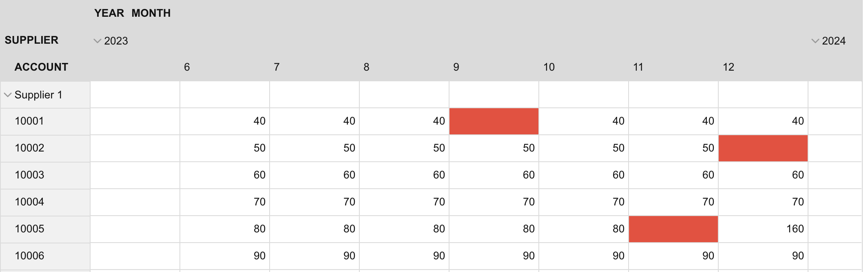868x272 pixels.
Task: Click the month 6 column header
Action: (x=187, y=67)
